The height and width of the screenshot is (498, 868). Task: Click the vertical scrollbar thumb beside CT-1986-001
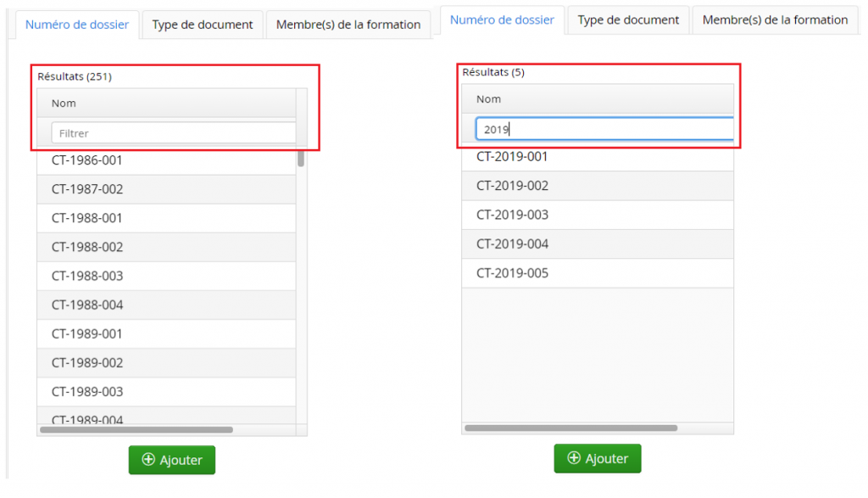tap(301, 159)
